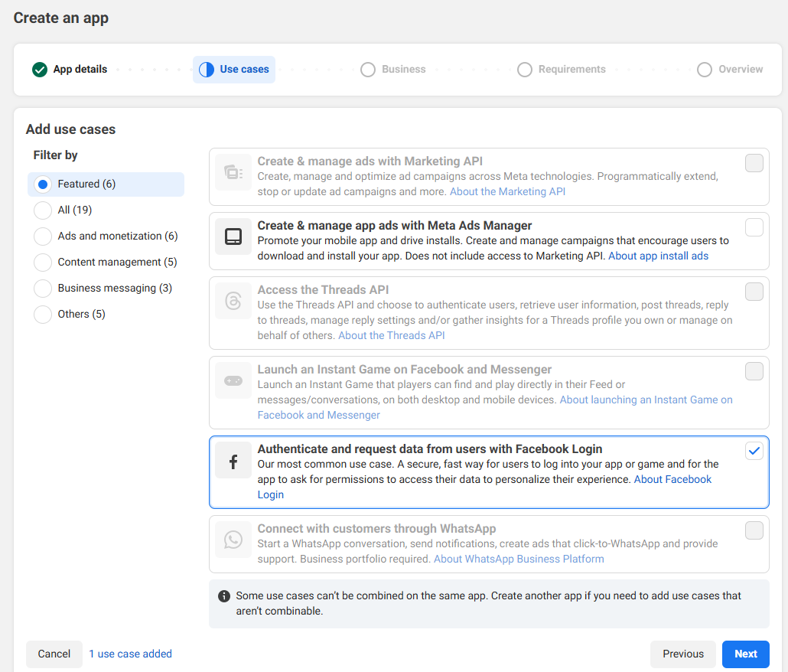Open About WhatsApp Business Platform link
788x672 pixels.
point(519,559)
